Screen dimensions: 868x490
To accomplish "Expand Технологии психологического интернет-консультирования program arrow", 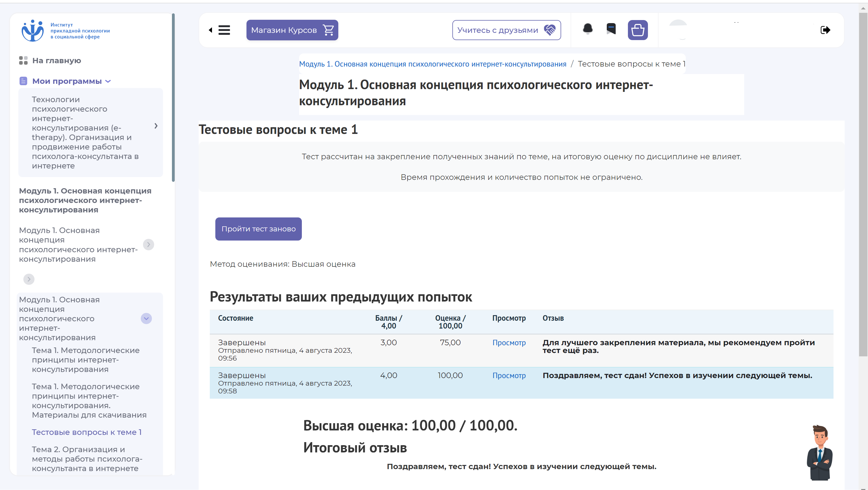I will (156, 126).
